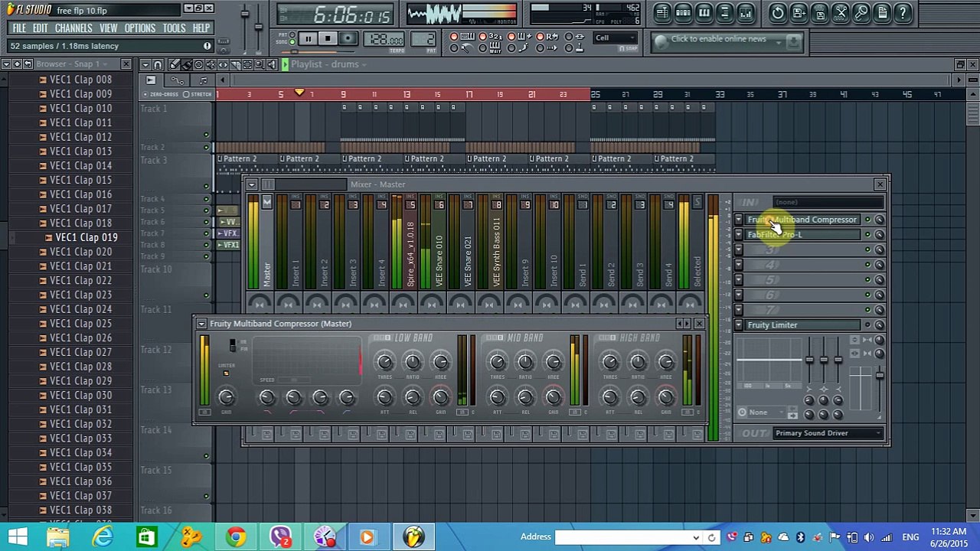Toggle the Browser panel from the toolbar
The image size is (980, 551).
(724, 12)
